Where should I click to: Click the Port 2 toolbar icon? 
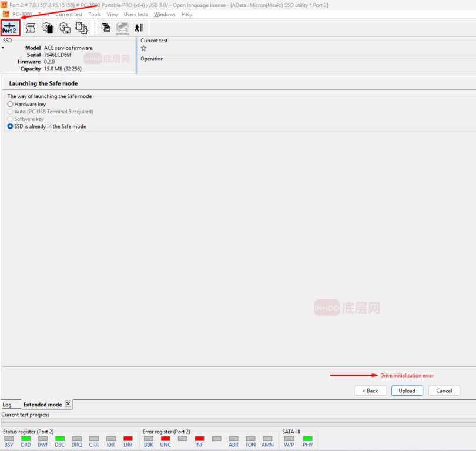pos(11,28)
